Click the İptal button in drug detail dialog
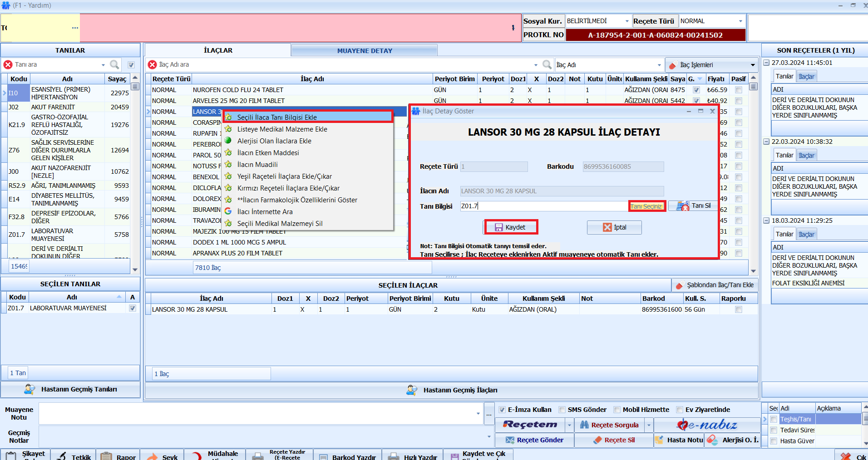The width and height of the screenshot is (868, 460). tap(614, 227)
